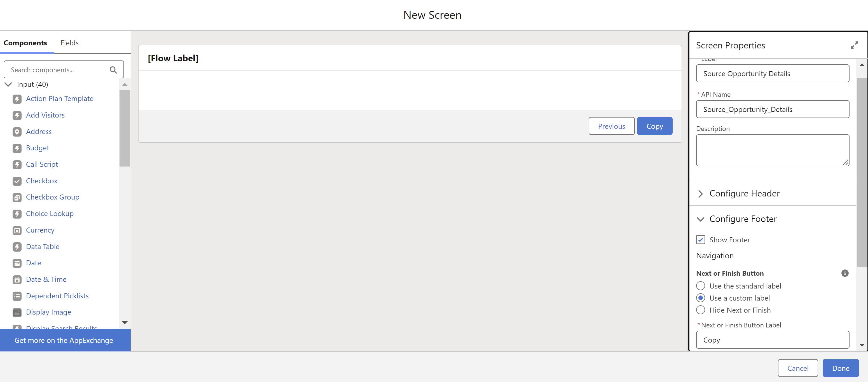Click the Checkbox Group component icon
This screenshot has height=382, width=868.
pos(17,197)
